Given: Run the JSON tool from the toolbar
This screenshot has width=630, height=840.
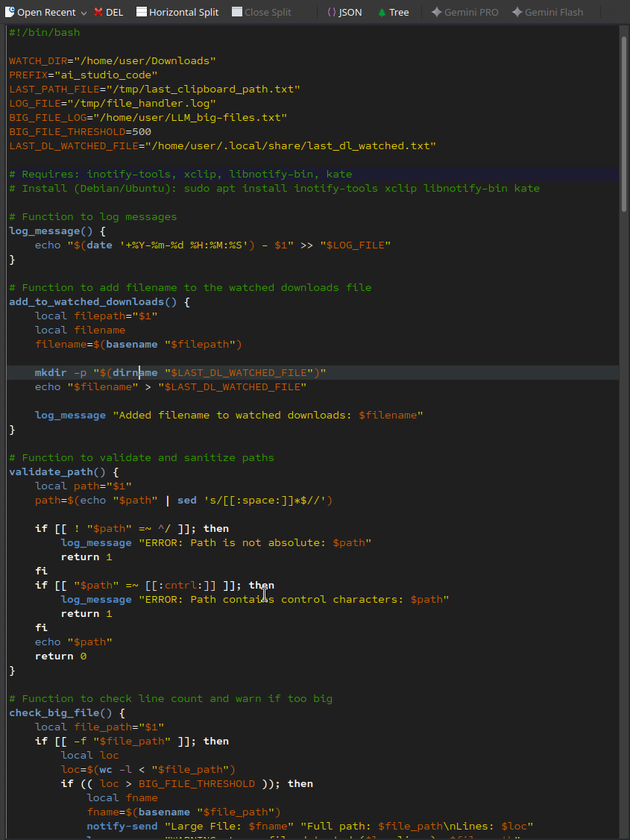Looking at the screenshot, I should coord(344,13).
